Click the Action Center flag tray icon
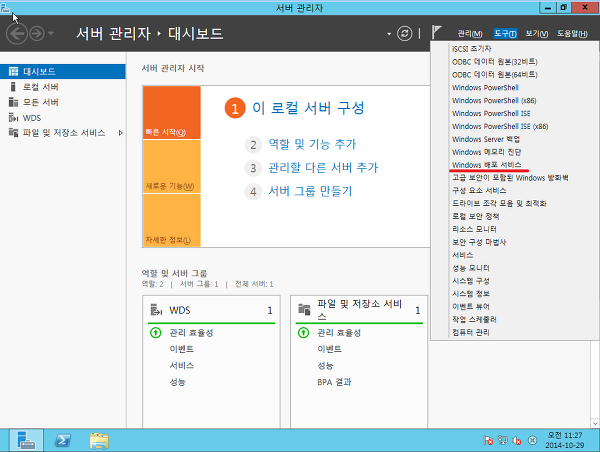The width and height of the screenshot is (600, 452). tap(488, 441)
